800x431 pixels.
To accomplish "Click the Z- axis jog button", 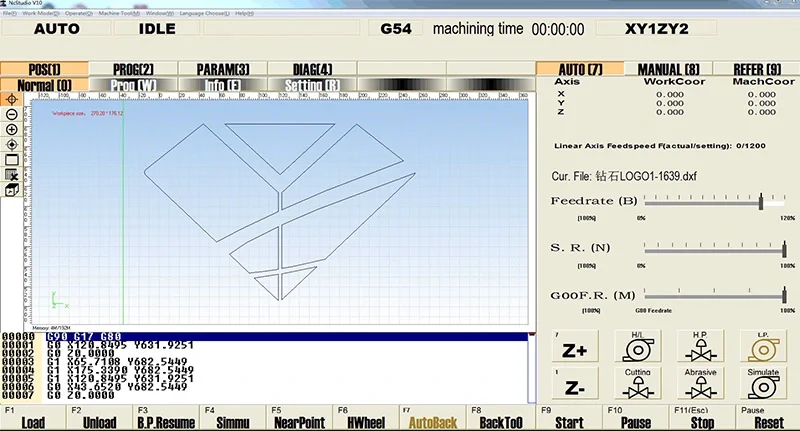I will coord(575,384).
